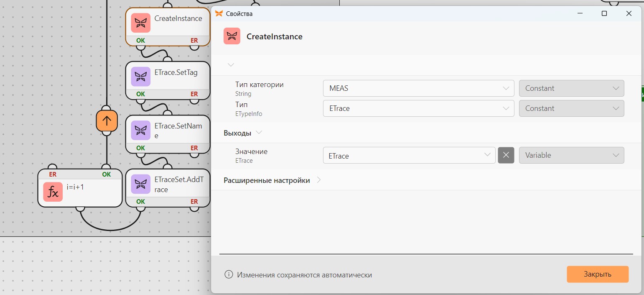Clear the Значение output with the X button
Viewport: 644px width, 295px height.
pyautogui.click(x=506, y=155)
